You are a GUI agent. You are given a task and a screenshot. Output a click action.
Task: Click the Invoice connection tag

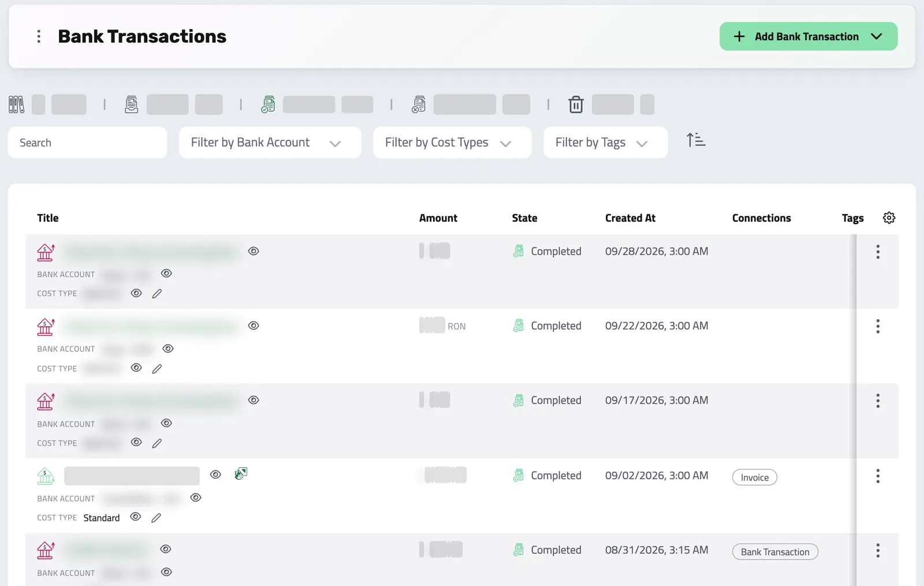755,477
